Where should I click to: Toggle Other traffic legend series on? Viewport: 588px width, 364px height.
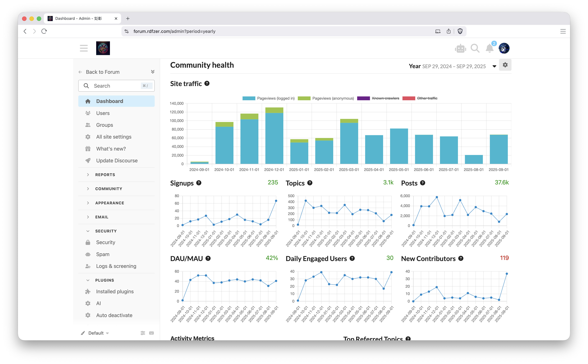point(427,98)
